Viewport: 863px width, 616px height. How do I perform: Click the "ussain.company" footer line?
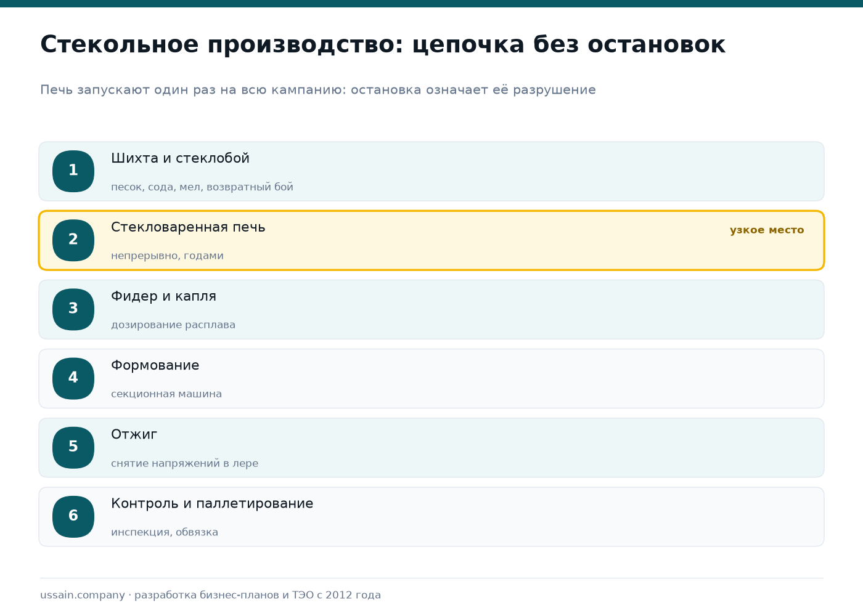tap(210, 595)
